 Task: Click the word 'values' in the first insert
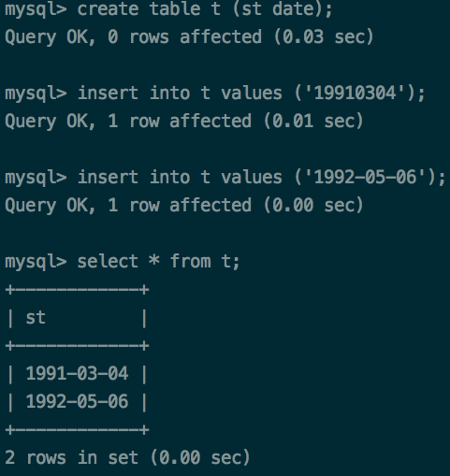pyautogui.click(x=252, y=94)
